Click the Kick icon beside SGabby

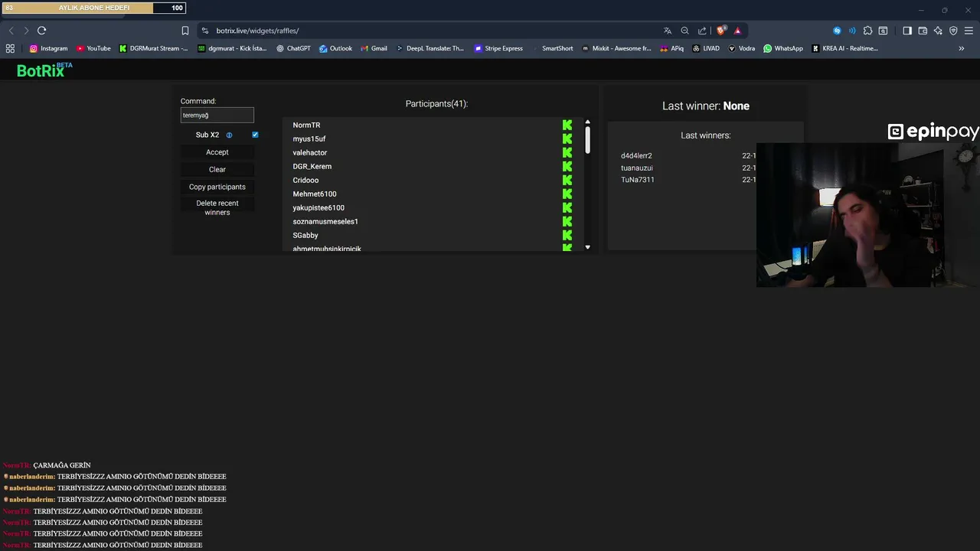point(567,235)
